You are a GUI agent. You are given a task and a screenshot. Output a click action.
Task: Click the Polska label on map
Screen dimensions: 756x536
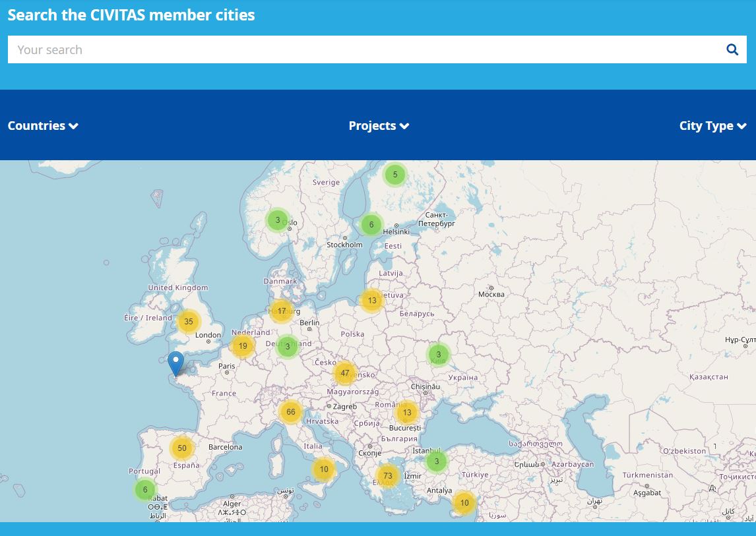tap(352, 334)
